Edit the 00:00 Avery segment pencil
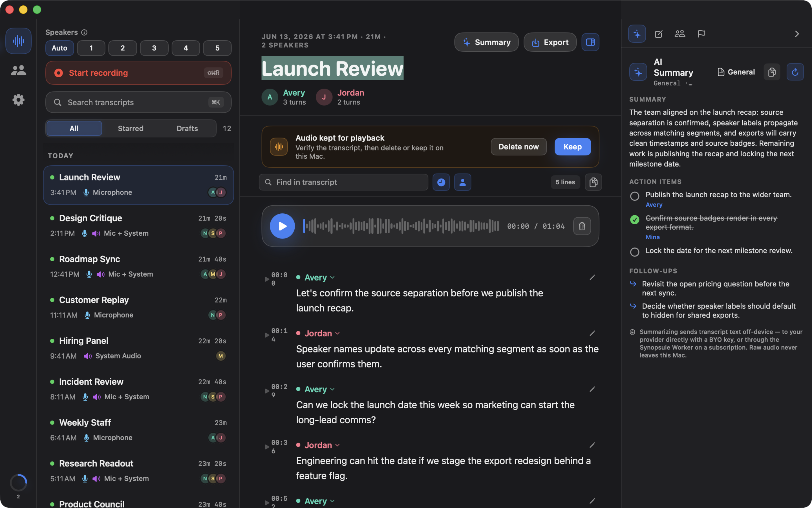The width and height of the screenshot is (812, 508). 592,277
